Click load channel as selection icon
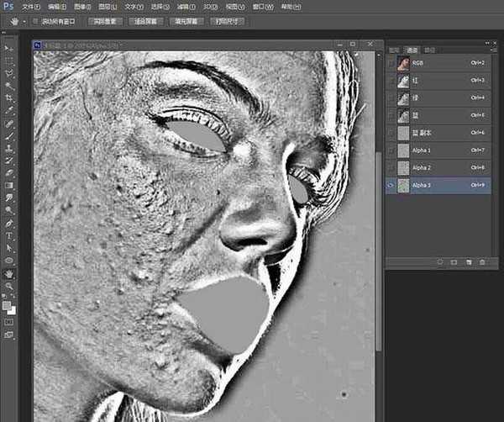 [x=441, y=262]
